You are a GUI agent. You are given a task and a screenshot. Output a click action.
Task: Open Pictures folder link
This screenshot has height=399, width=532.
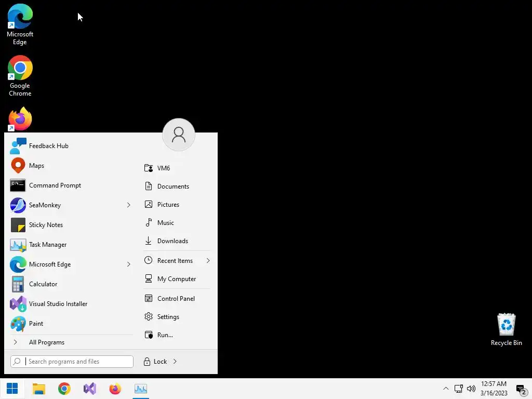pos(177,205)
